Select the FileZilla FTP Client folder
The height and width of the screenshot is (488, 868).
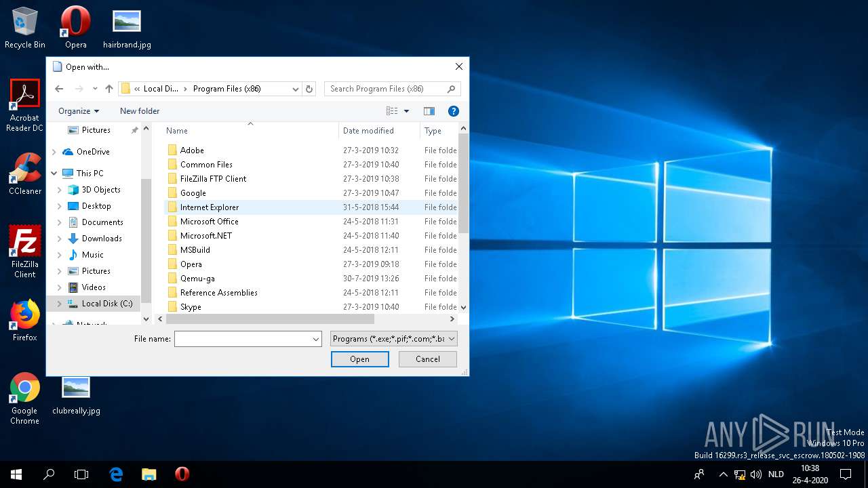311,179
